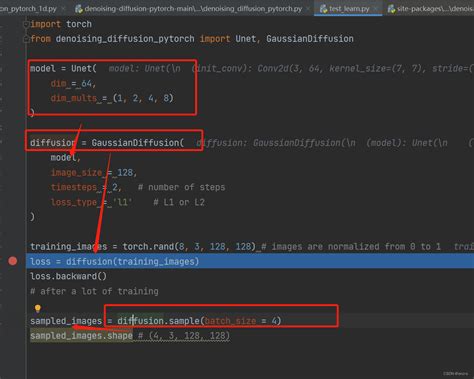The width and height of the screenshot is (474, 379).
Task: Click '# after a lot of training' comment
Action: click(94, 291)
